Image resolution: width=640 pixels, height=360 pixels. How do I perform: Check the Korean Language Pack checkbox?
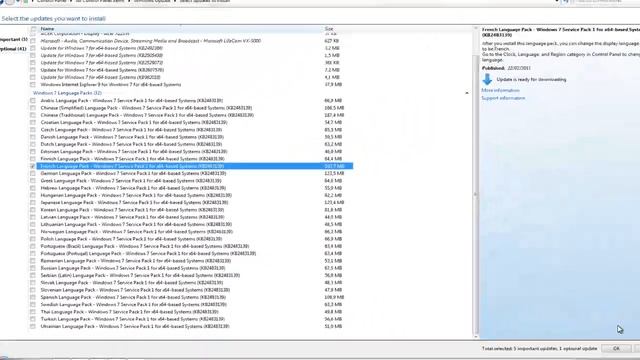pyautogui.click(x=33, y=210)
